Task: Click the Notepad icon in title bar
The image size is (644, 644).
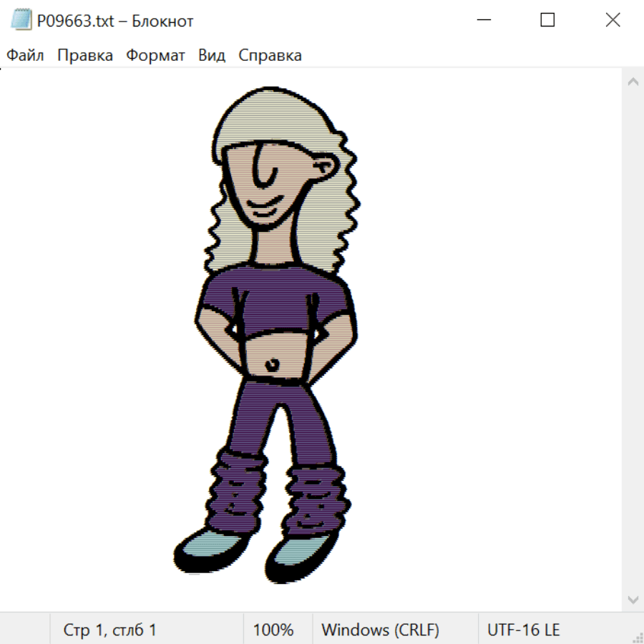Action: click(x=21, y=21)
